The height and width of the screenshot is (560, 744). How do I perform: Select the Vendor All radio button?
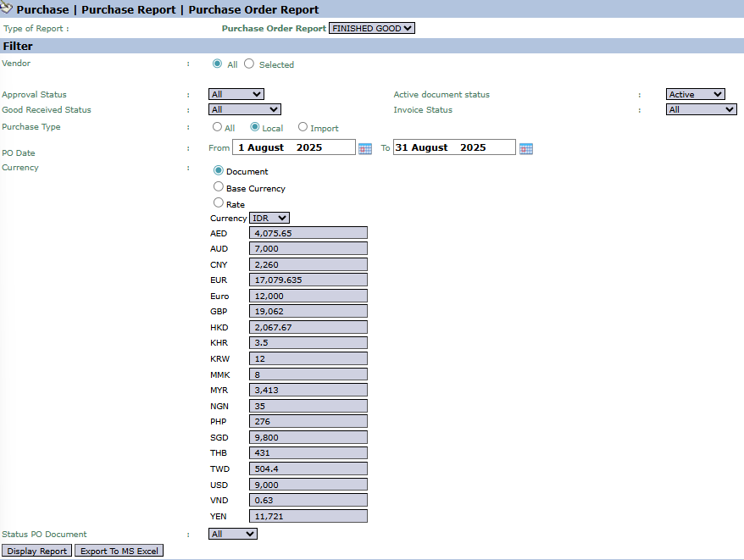pyautogui.click(x=218, y=64)
